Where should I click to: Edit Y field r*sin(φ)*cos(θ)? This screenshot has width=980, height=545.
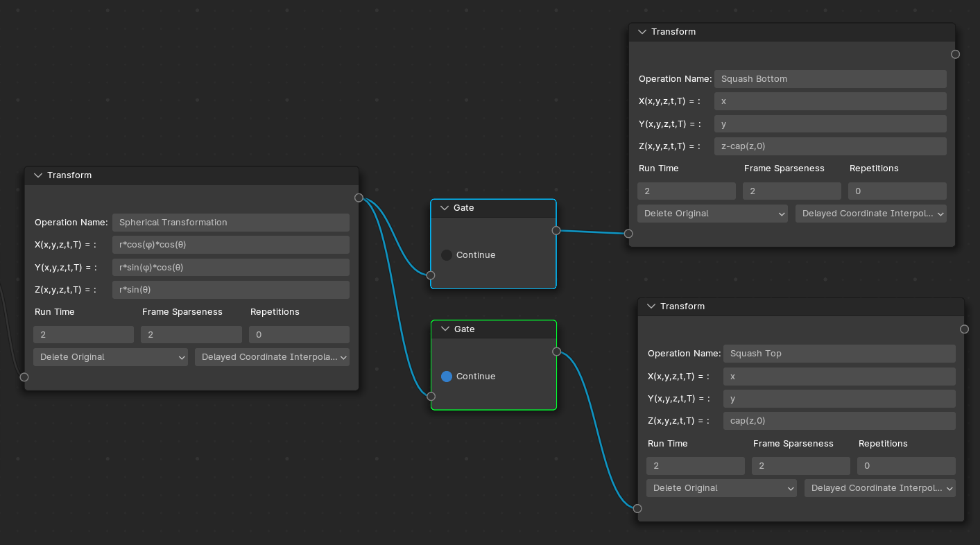231,268
